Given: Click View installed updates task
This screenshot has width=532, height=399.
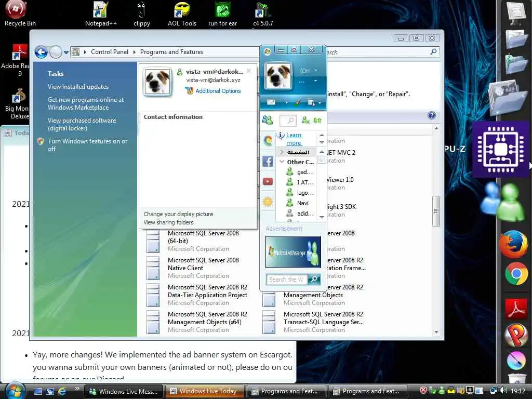Looking at the screenshot, I should tap(78, 87).
